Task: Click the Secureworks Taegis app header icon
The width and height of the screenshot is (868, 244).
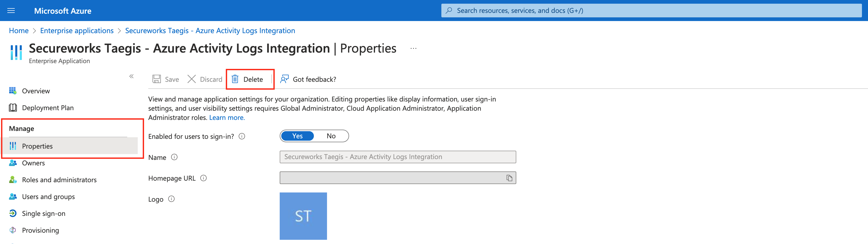Action: pos(16,53)
